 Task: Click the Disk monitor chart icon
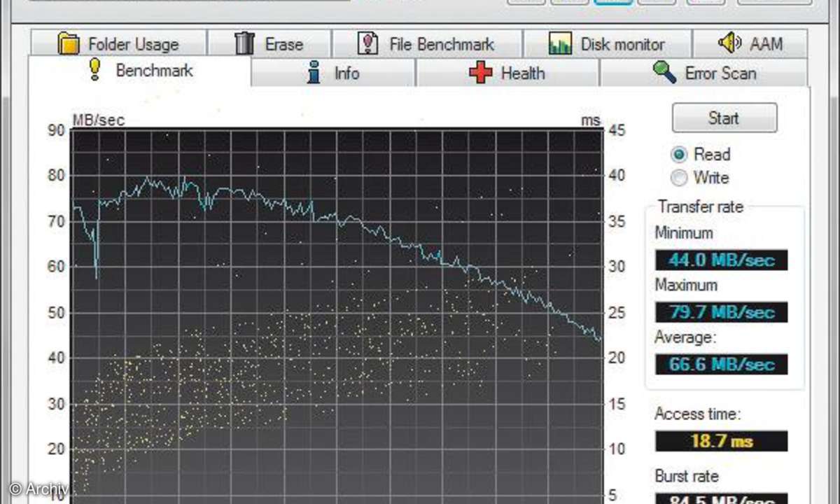(561, 44)
